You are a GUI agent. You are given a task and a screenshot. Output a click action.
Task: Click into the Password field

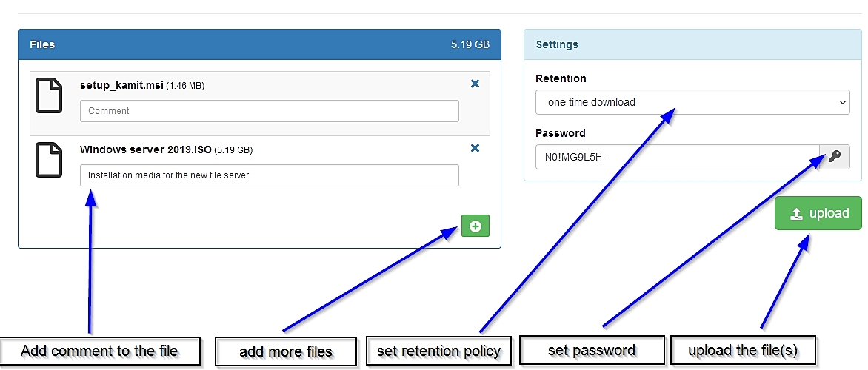click(677, 157)
